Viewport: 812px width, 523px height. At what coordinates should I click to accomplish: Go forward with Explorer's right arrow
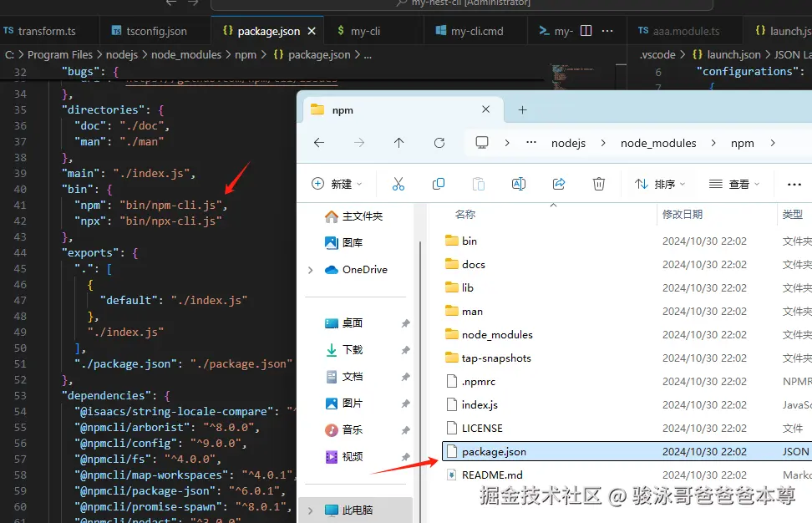359,142
